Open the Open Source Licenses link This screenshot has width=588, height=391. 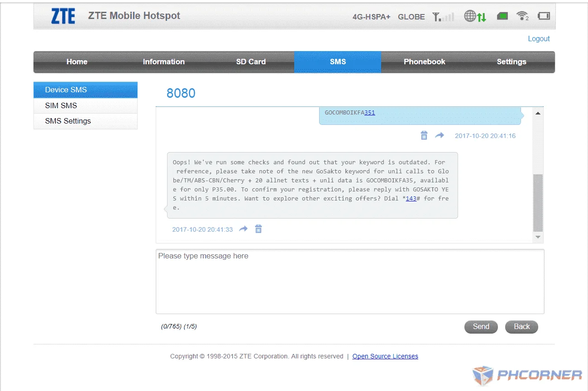point(385,357)
